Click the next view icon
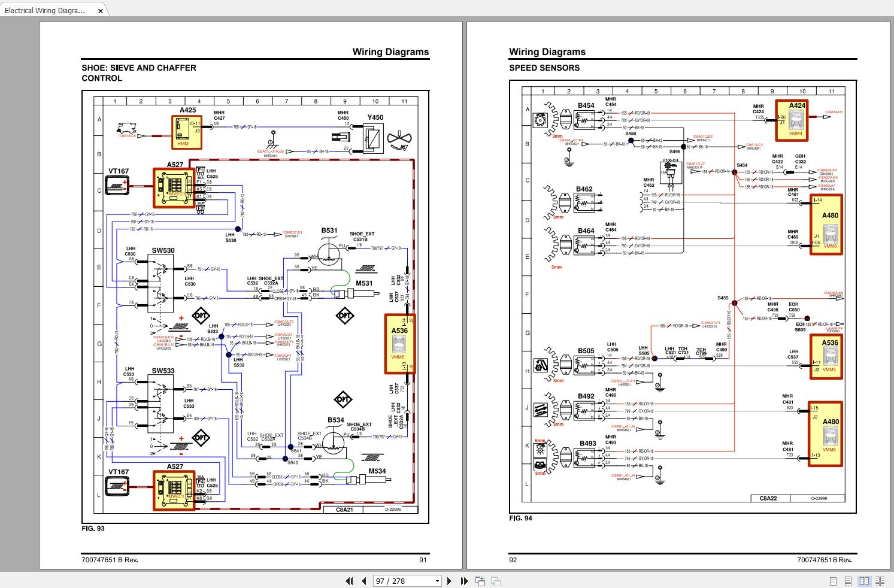The image size is (894, 588). (496, 581)
